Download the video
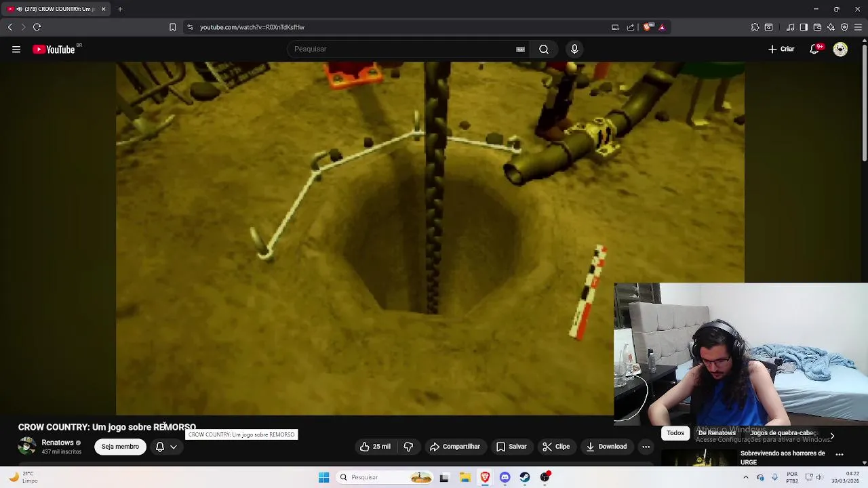Viewport: 868px width, 488px height. coord(606,447)
